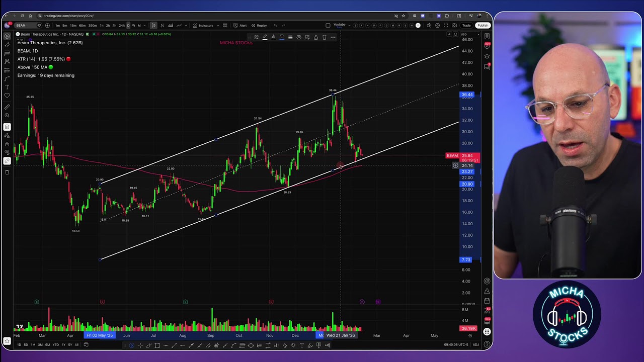Toggle magnet mode in left toolbar

point(7,127)
